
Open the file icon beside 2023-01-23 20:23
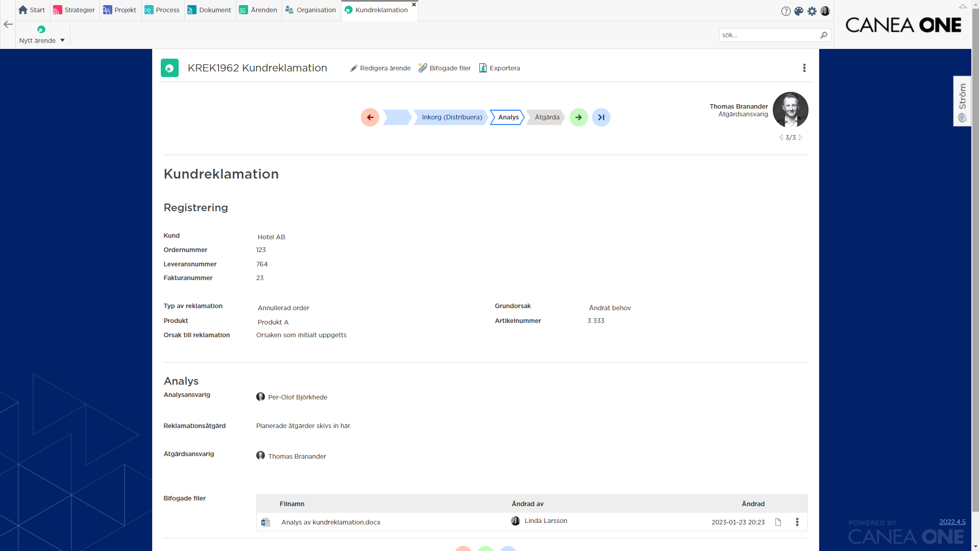[778, 522]
